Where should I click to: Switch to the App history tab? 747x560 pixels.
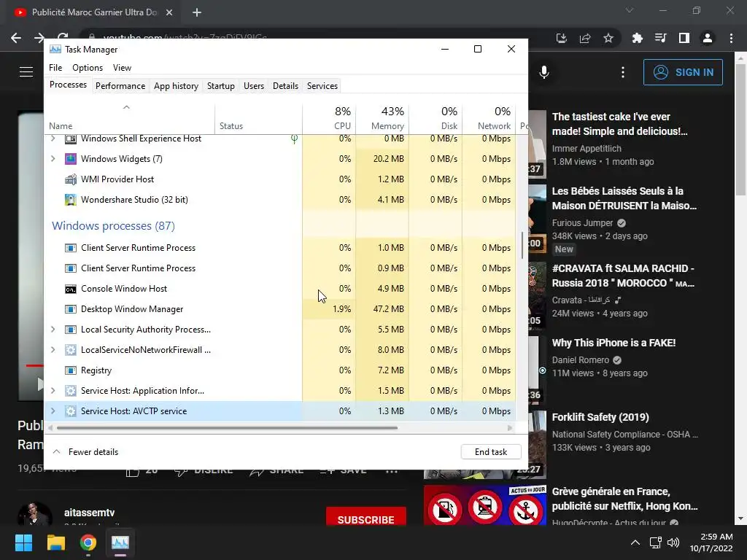[x=176, y=86]
